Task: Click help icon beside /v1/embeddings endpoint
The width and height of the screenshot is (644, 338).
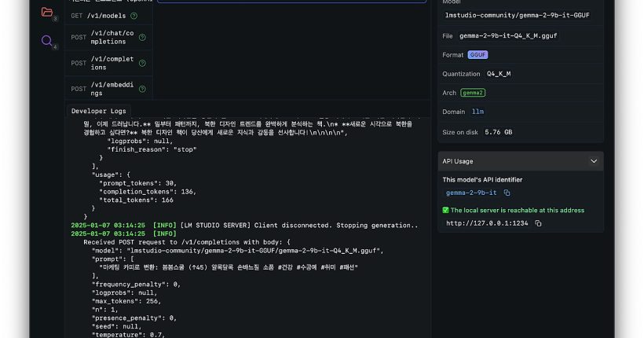Action: 142,89
